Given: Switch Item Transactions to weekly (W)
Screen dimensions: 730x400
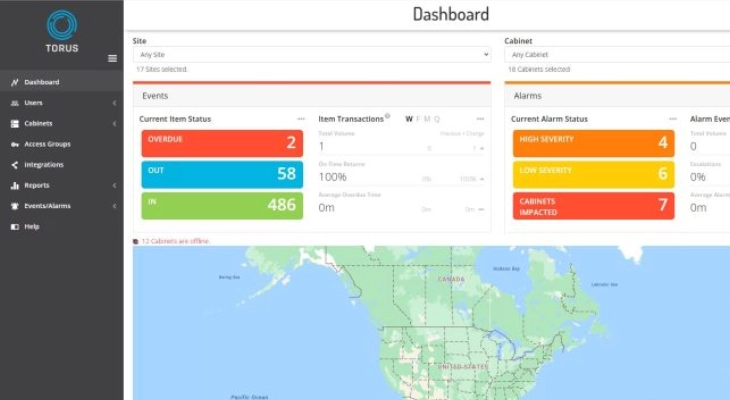Looking at the screenshot, I should tap(409, 119).
